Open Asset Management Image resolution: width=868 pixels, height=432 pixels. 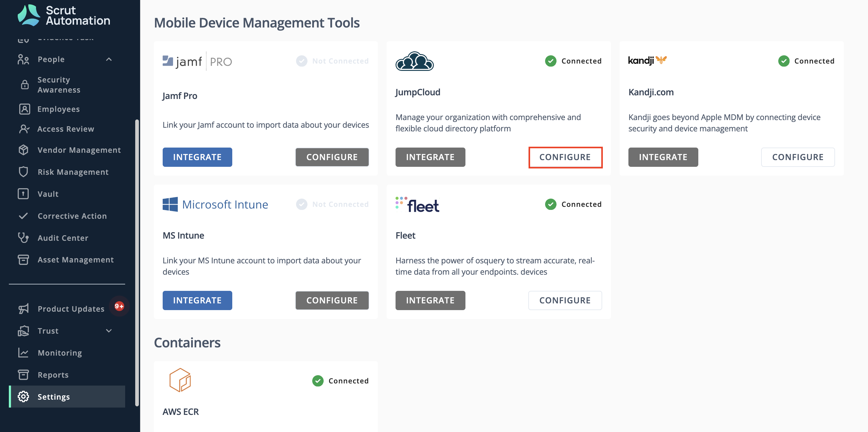(x=76, y=260)
